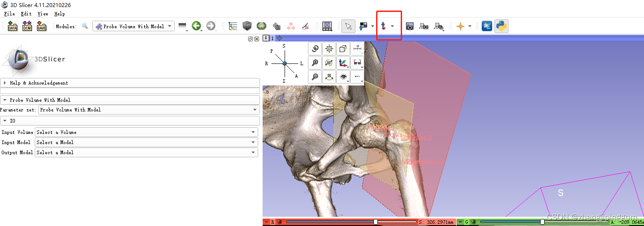Toggle the 3D view pushpin controller
This screenshot has height=226, width=644.
pyautogui.click(x=266, y=38)
